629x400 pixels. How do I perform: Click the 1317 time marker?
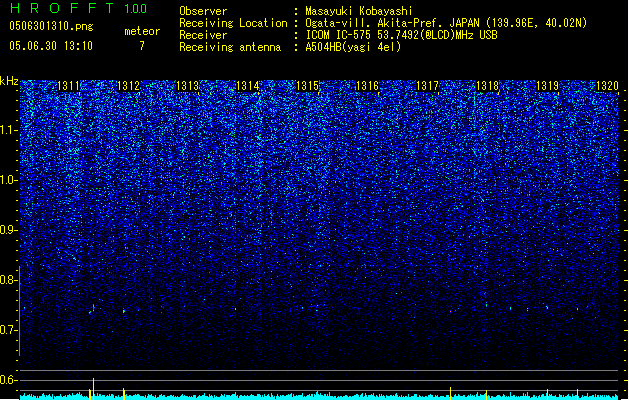(428, 86)
